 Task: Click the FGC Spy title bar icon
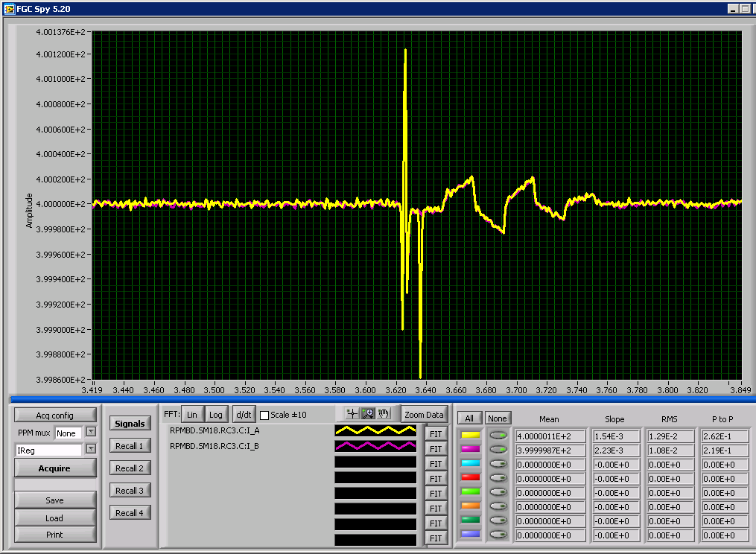(10, 9)
